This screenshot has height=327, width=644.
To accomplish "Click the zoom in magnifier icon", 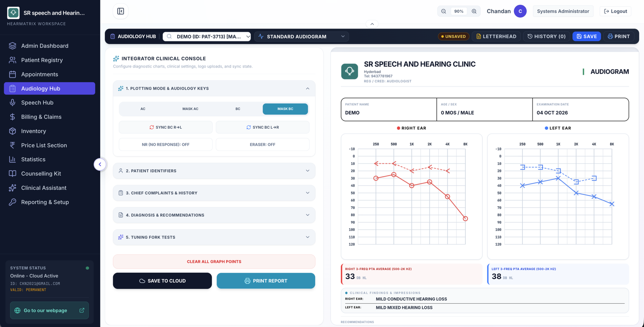I will point(474,11).
